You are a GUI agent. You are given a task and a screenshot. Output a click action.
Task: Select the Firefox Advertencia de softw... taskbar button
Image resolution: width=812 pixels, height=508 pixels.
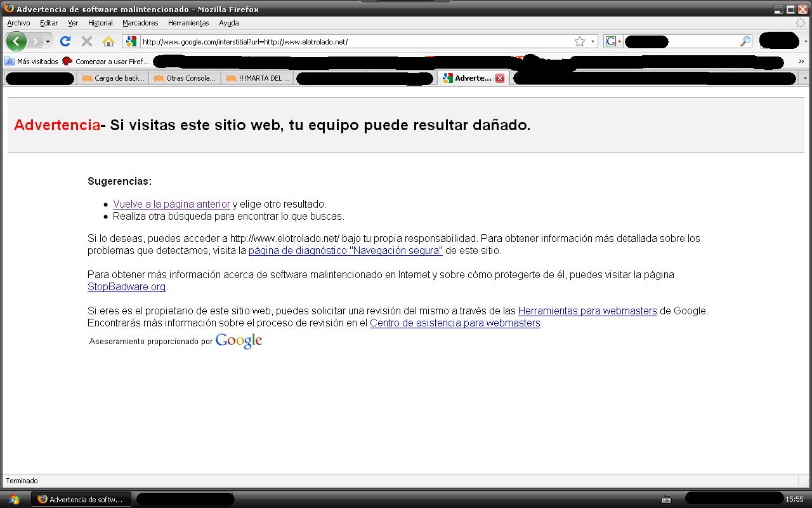tap(82, 499)
